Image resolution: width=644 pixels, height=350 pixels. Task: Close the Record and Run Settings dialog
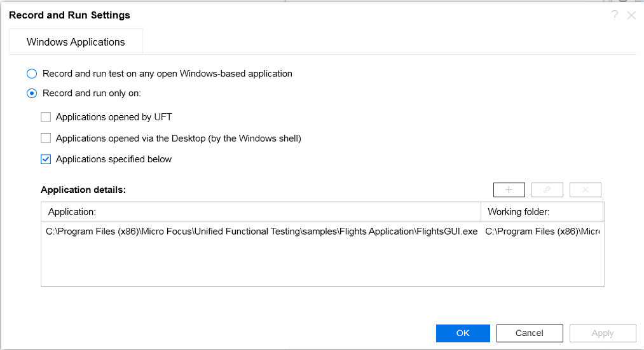click(x=631, y=15)
